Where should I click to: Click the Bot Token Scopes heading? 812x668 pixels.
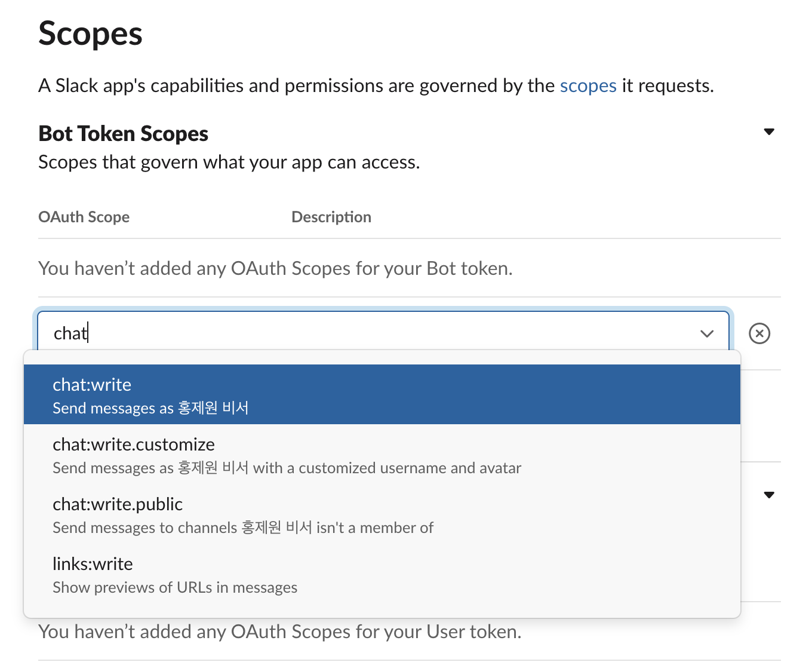[123, 134]
